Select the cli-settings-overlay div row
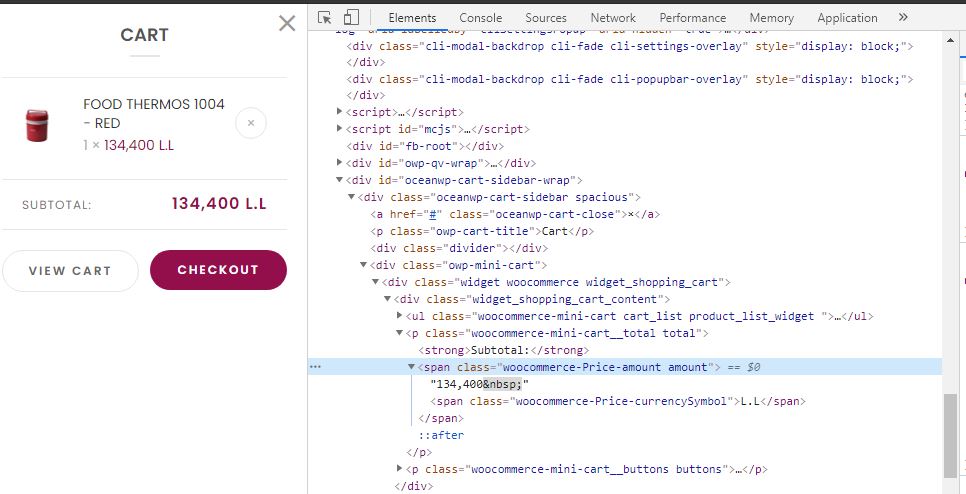 coord(630,46)
